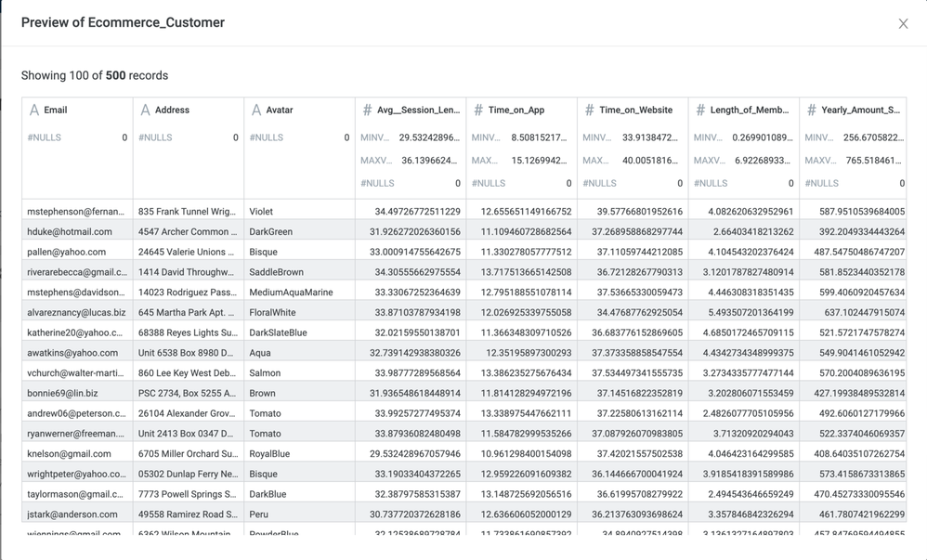Select the Avatar column header

pos(280,110)
